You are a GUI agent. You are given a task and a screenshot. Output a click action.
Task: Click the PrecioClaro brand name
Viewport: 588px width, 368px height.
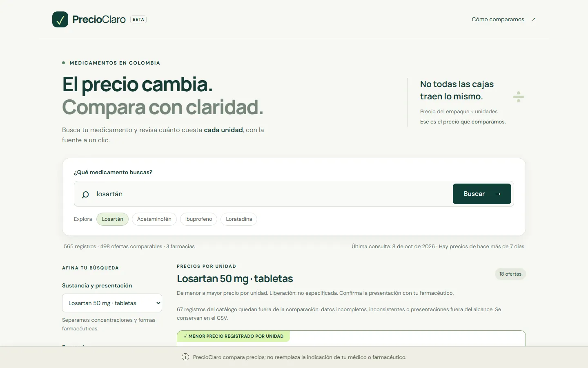99,19
